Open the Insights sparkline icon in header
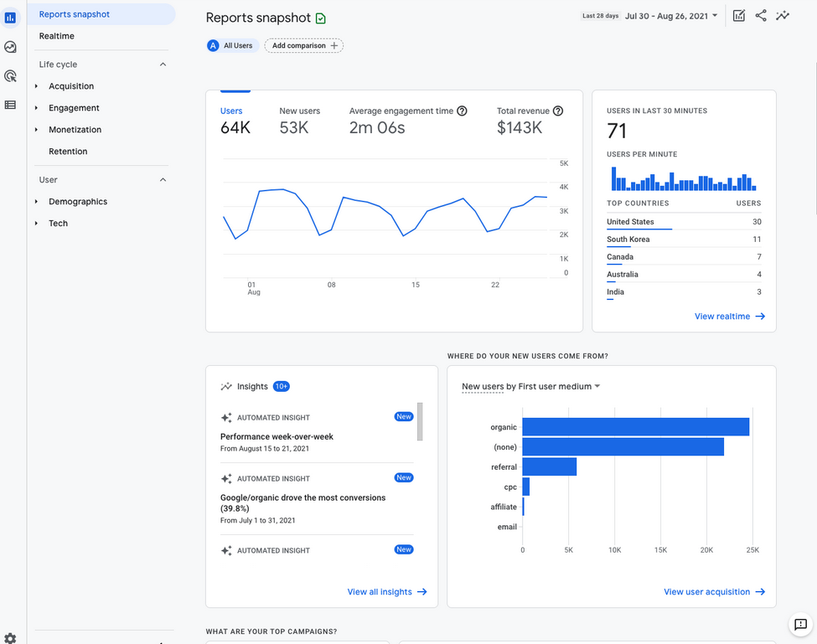The image size is (817, 644). pyautogui.click(x=782, y=16)
